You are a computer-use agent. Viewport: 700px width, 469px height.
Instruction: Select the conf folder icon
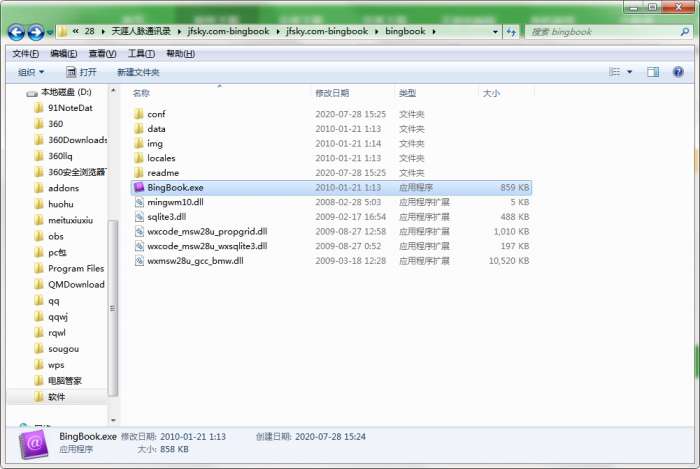coord(139,114)
